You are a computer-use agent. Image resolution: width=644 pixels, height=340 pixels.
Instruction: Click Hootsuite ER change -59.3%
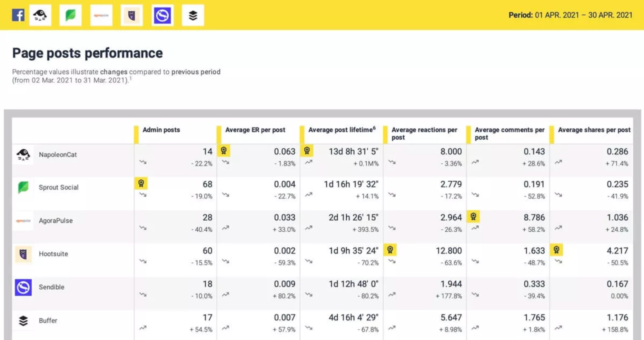click(x=285, y=263)
